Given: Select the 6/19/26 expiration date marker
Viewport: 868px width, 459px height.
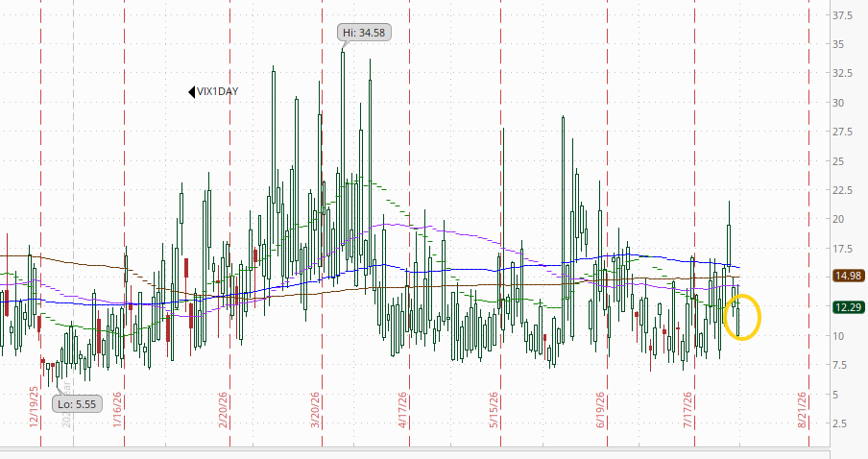Looking at the screenshot, I should click(601, 410).
